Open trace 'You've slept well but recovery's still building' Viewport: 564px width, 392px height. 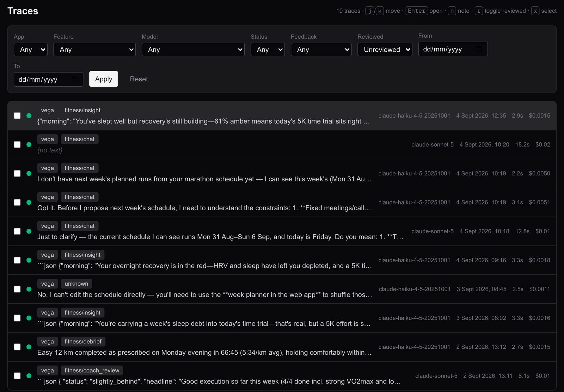click(x=203, y=121)
